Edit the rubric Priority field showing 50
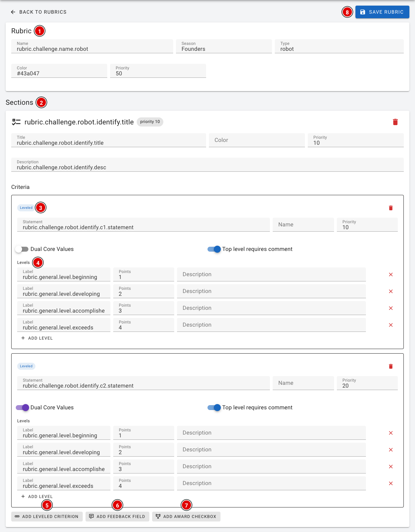This screenshot has height=532, width=415. click(x=158, y=71)
